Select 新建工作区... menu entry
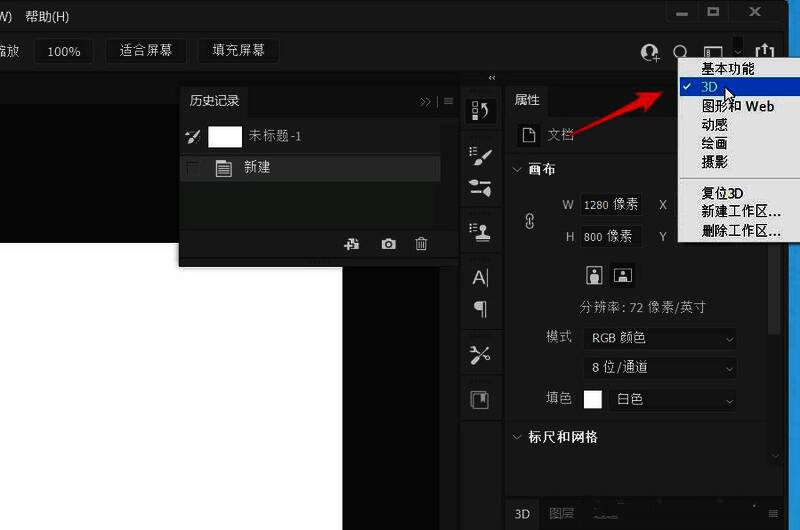Screen dimensions: 800x530 741,211
